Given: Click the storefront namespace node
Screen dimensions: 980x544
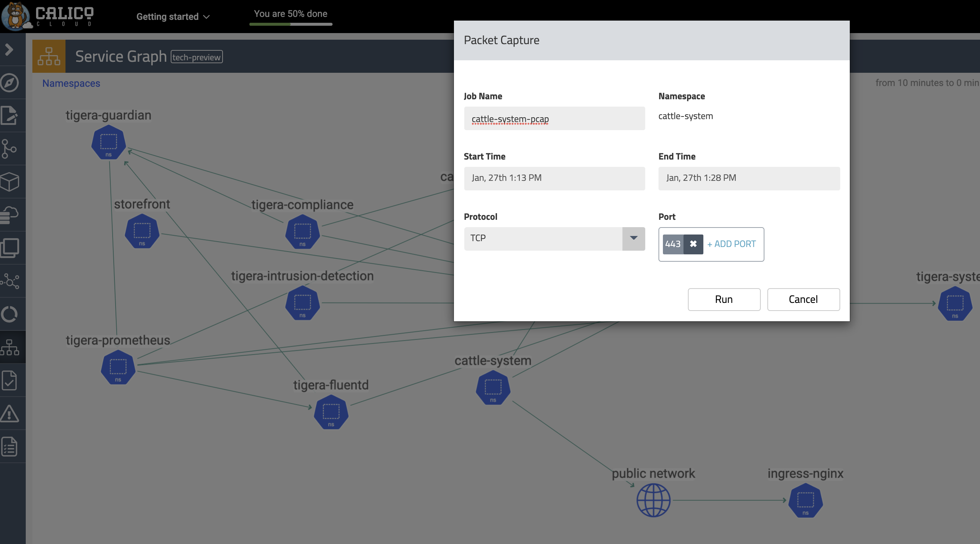Looking at the screenshot, I should click(x=142, y=231).
